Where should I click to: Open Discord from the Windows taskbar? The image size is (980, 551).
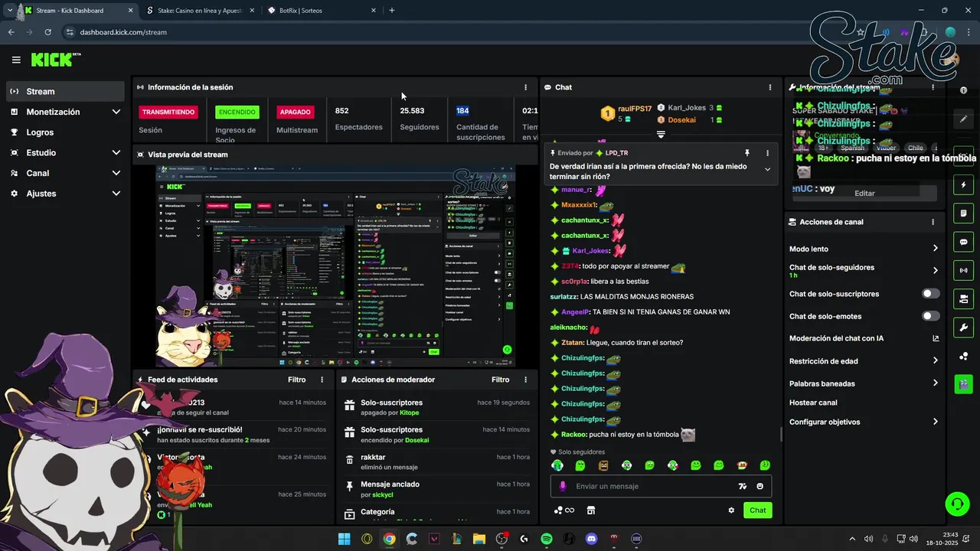coord(591,539)
